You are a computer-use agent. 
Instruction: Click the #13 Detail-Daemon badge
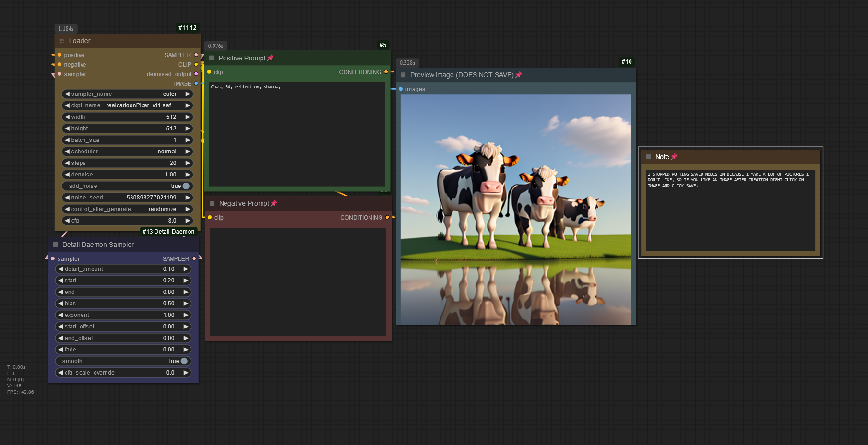point(168,232)
